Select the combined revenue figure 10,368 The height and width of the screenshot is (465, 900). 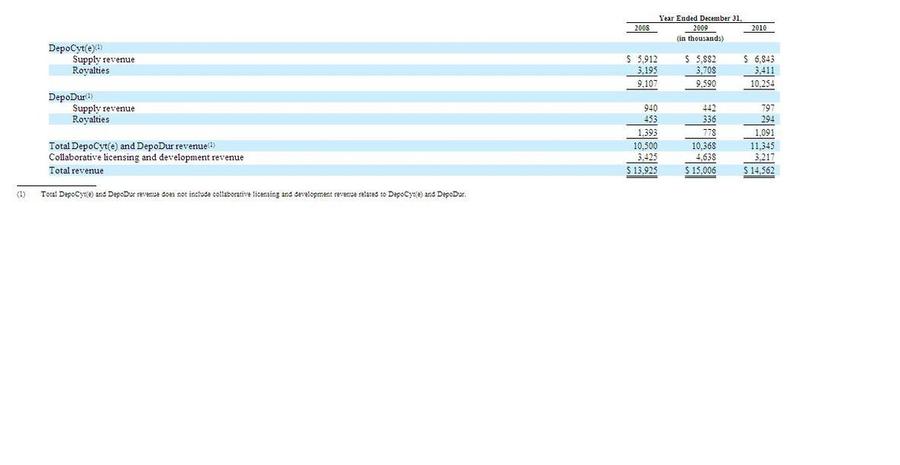[704, 146]
